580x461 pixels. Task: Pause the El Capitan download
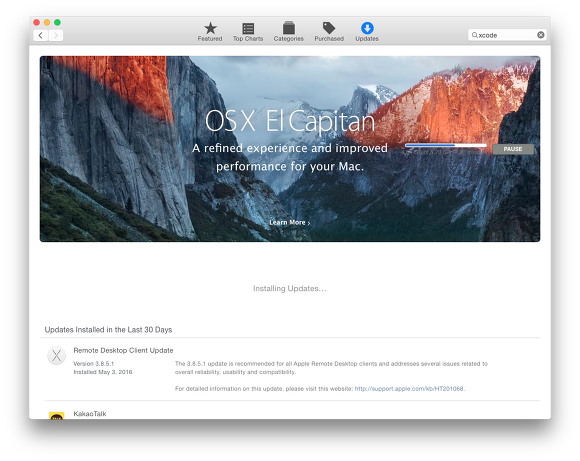[x=513, y=149]
